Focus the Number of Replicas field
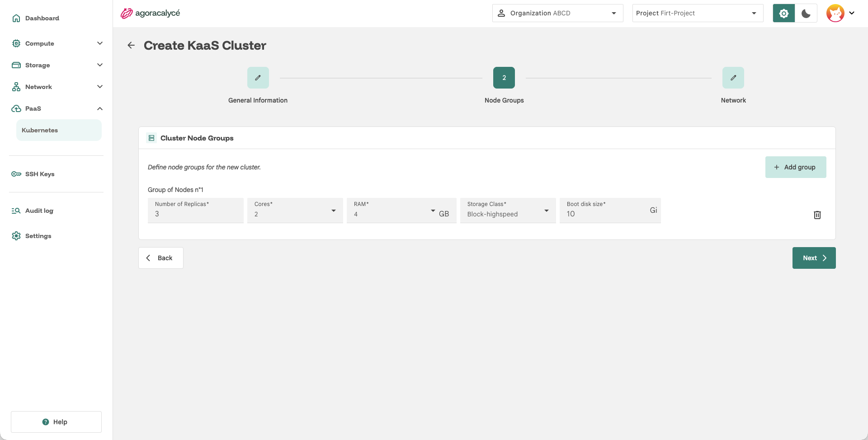 click(x=196, y=211)
